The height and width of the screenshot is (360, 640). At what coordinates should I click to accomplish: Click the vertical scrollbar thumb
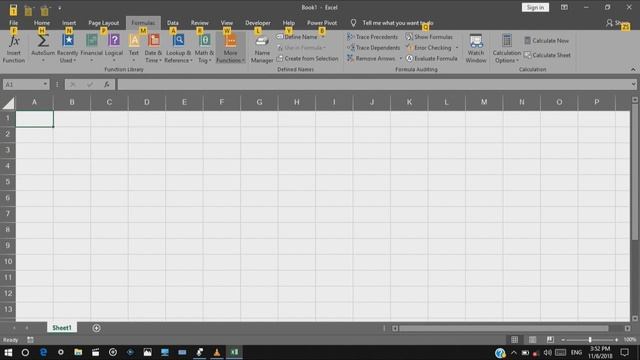pyautogui.click(x=635, y=172)
